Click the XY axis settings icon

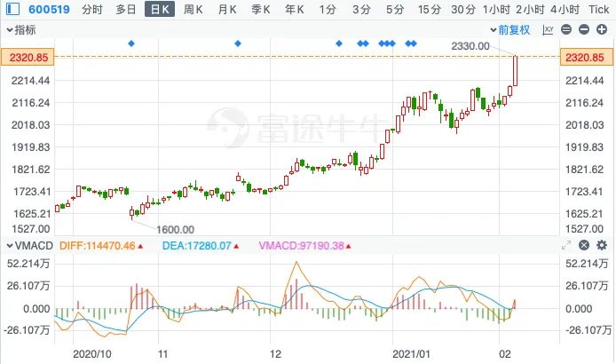[x=548, y=29]
